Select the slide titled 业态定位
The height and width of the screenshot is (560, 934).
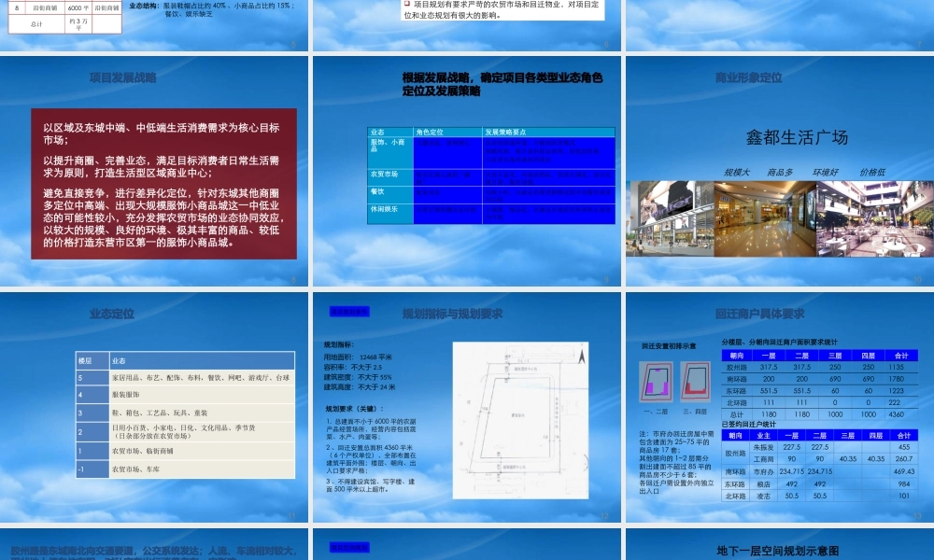154,407
